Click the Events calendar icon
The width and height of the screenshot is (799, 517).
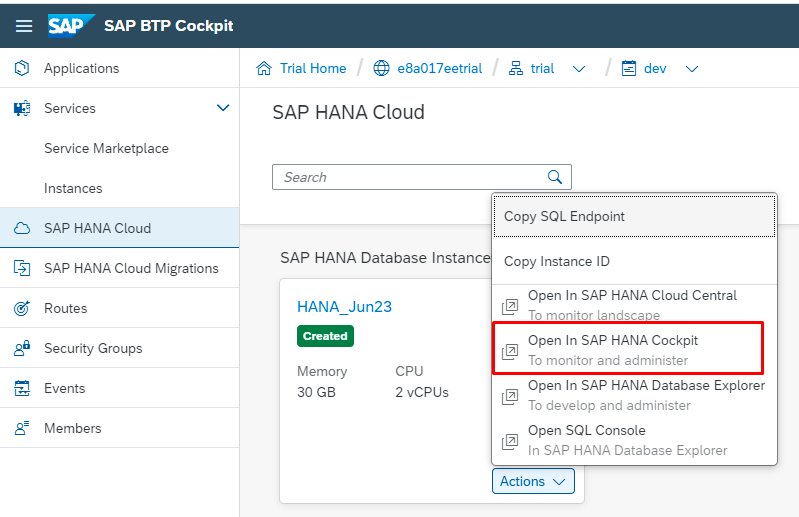coord(22,388)
